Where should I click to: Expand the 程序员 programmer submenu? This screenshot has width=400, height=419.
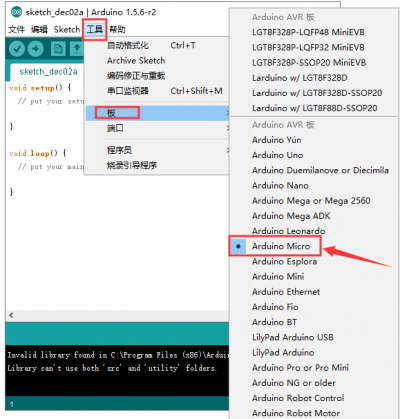pos(157,150)
